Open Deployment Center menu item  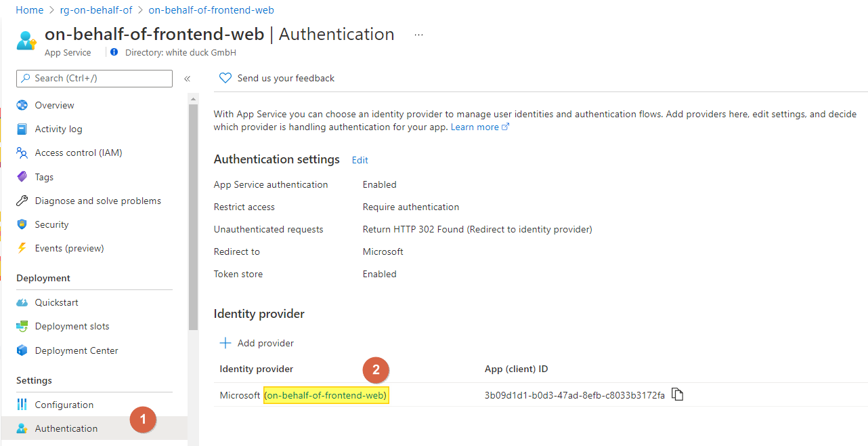[x=77, y=350]
